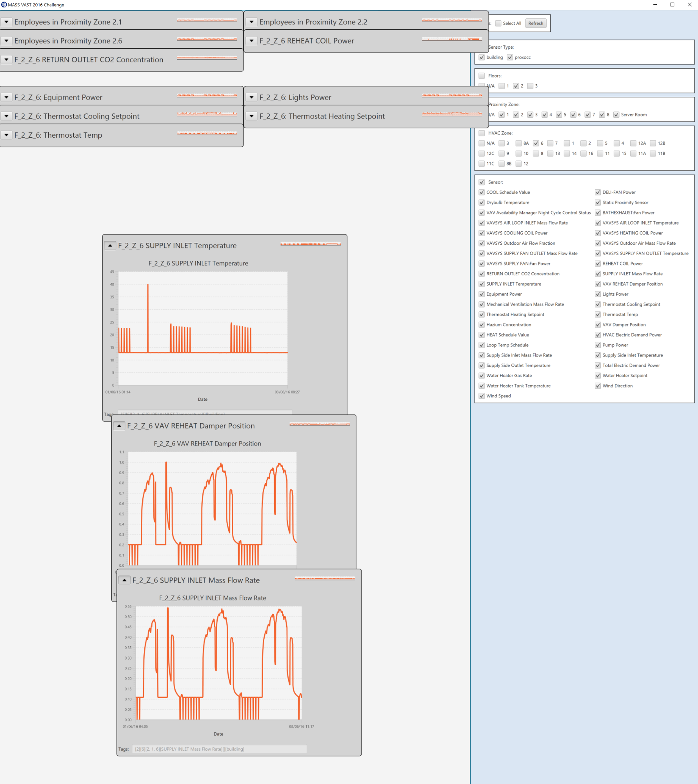Expand the F_2_Z_6: Thermostat Temp panel
The height and width of the screenshot is (784, 698).
click(7, 135)
